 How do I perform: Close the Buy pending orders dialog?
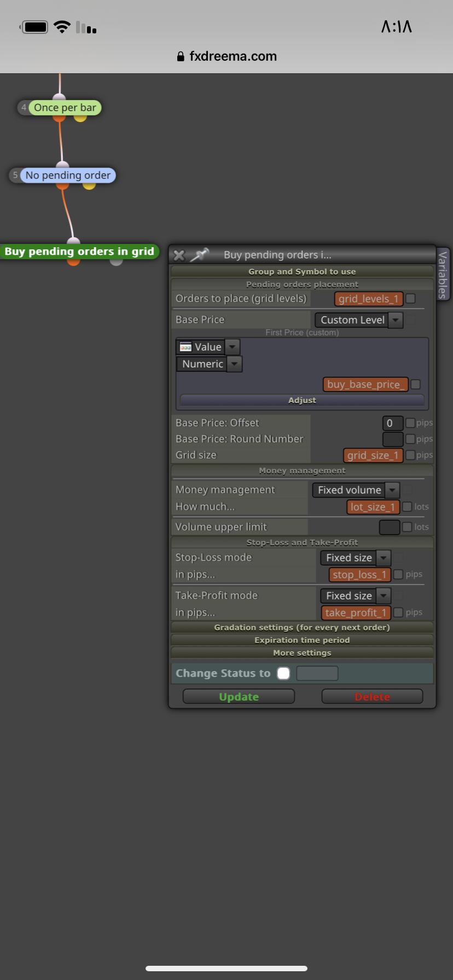click(179, 255)
